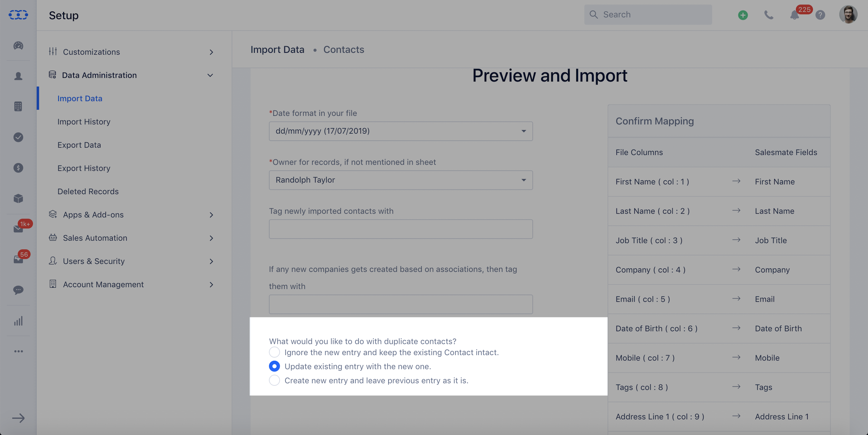
Task: Expand the Account Management chevron
Action: (x=211, y=285)
